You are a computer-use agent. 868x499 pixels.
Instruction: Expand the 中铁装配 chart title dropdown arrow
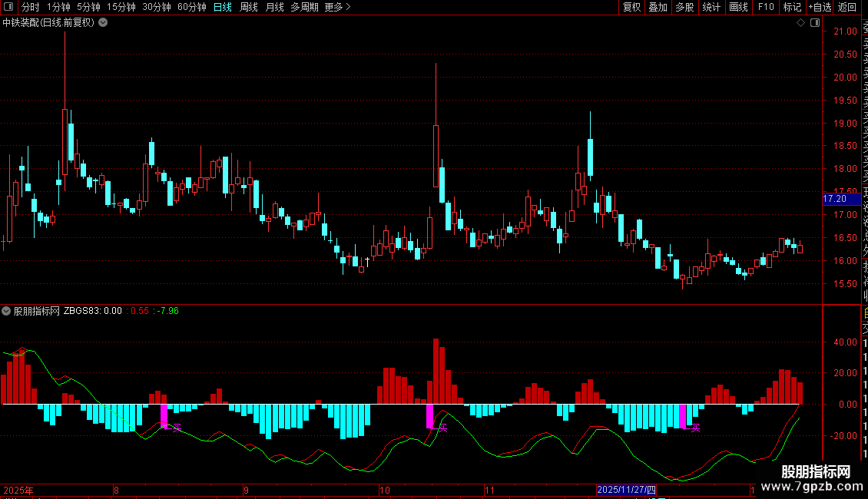click(x=103, y=23)
